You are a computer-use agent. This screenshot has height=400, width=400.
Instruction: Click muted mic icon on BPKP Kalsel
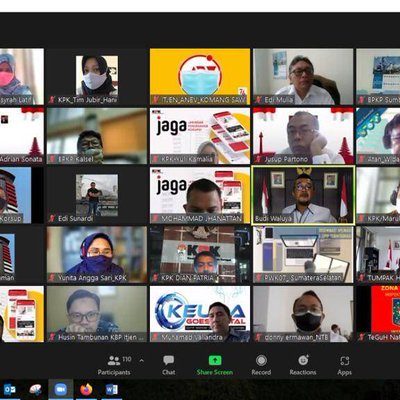(52, 159)
